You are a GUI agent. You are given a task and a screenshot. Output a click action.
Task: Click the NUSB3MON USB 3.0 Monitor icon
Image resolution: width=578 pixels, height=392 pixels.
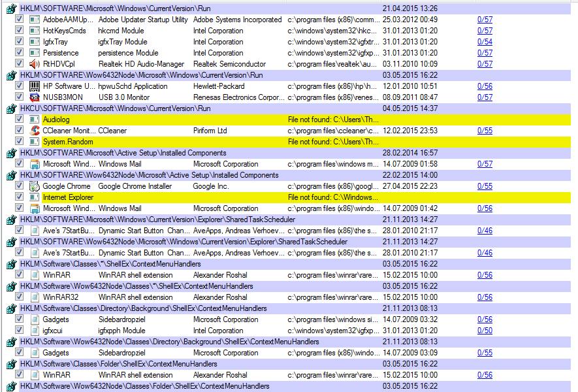(x=35, y=97)
